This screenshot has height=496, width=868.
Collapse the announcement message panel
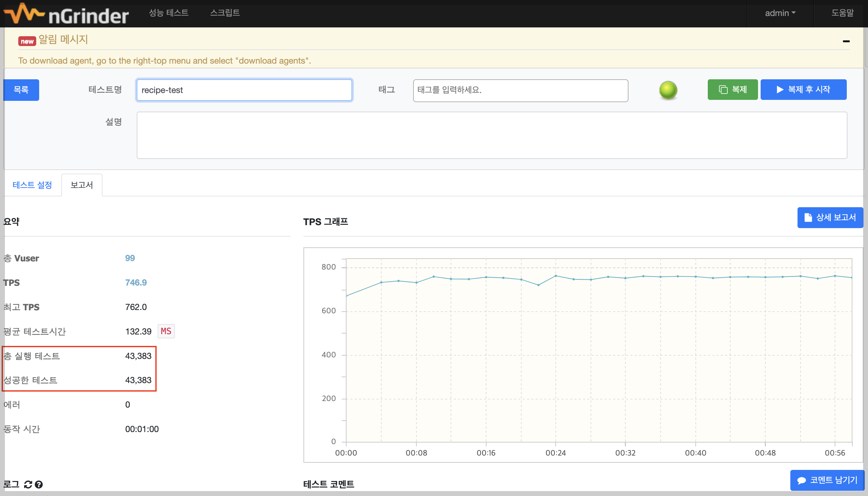[846, 41]
